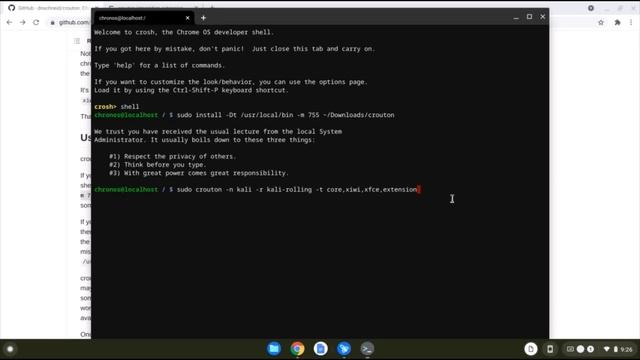Click the table of contents icon on GitHub README

[x=77, y=40]
